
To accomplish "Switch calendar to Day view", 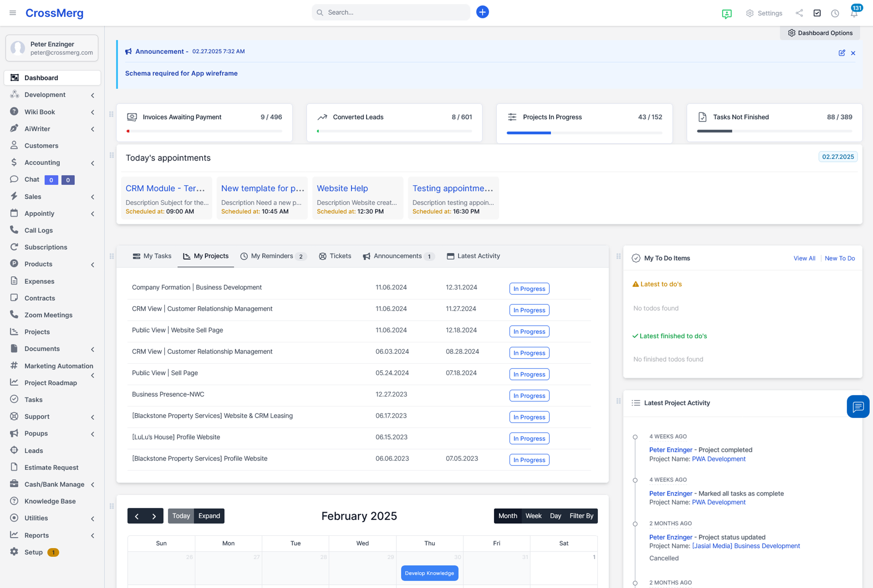I will [555, 516].
